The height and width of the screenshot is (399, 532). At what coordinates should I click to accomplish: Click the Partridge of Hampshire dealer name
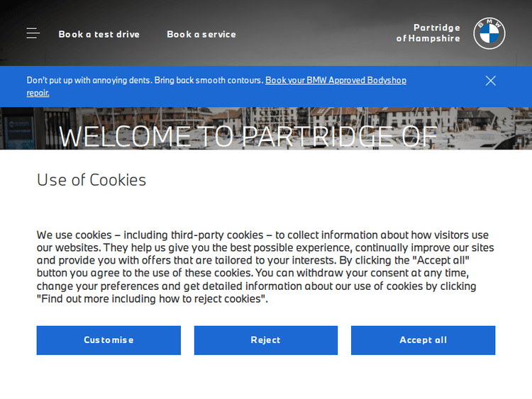coord(428,33)
